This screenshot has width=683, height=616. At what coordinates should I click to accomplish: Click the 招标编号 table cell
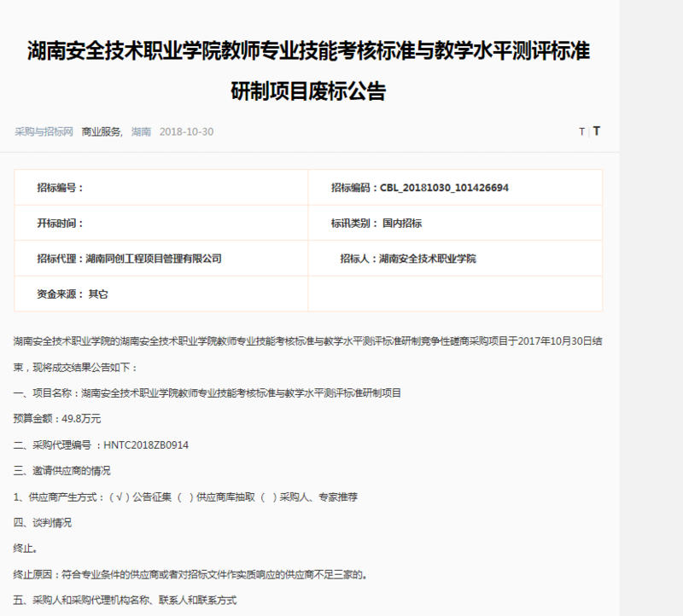pos(161,188)
